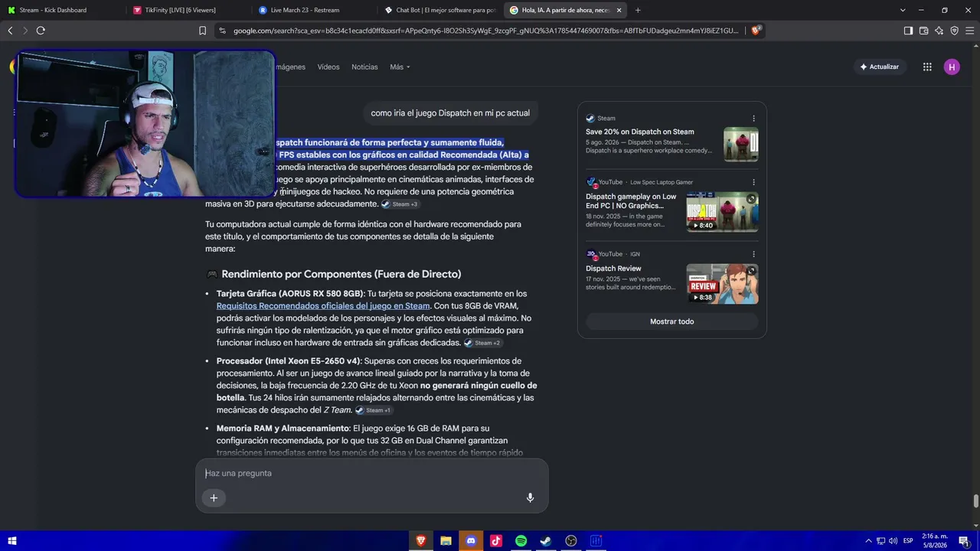This screenshot has width=980, height=551.
Task: Open Spotify from the taskbar
Action: pyautogui.click(x=521, y=541)
